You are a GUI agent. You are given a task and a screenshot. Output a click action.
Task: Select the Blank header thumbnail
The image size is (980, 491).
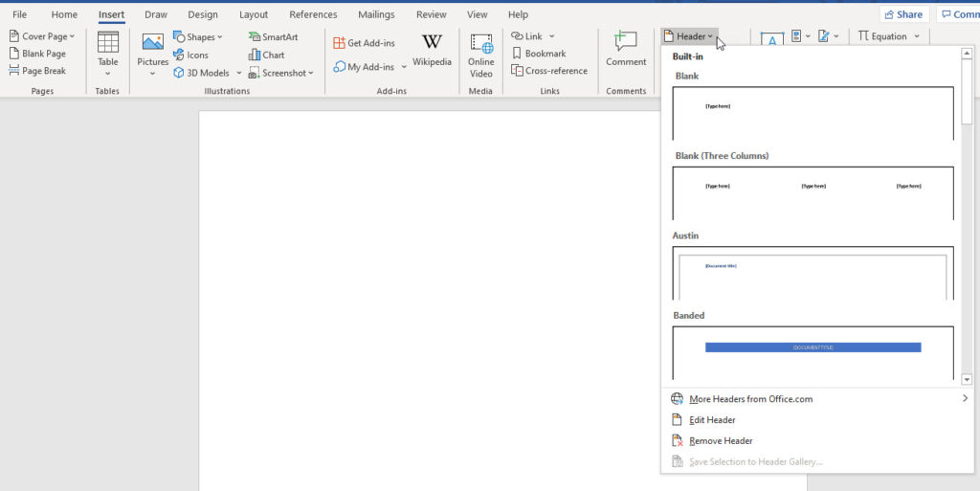[813, 113]
